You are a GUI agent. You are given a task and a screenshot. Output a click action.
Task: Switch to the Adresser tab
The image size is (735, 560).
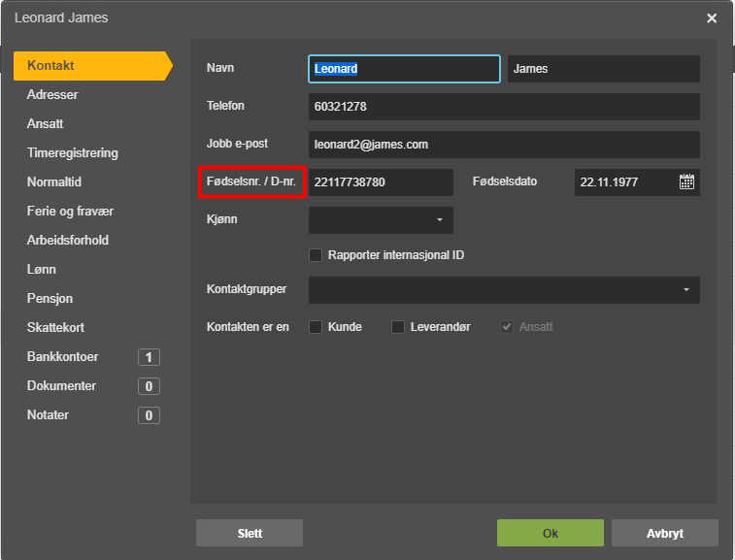(x=52, y=95)
